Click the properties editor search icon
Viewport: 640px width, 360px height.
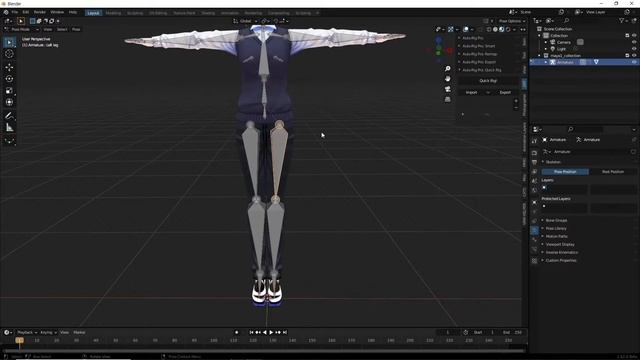click(x=571, y=129)
